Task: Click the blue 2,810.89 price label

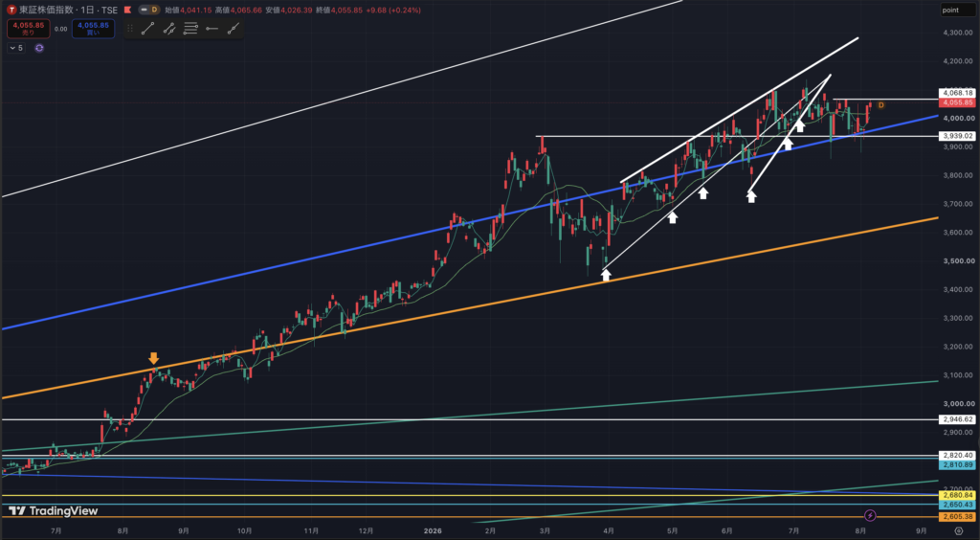Action: pos(957,465)
